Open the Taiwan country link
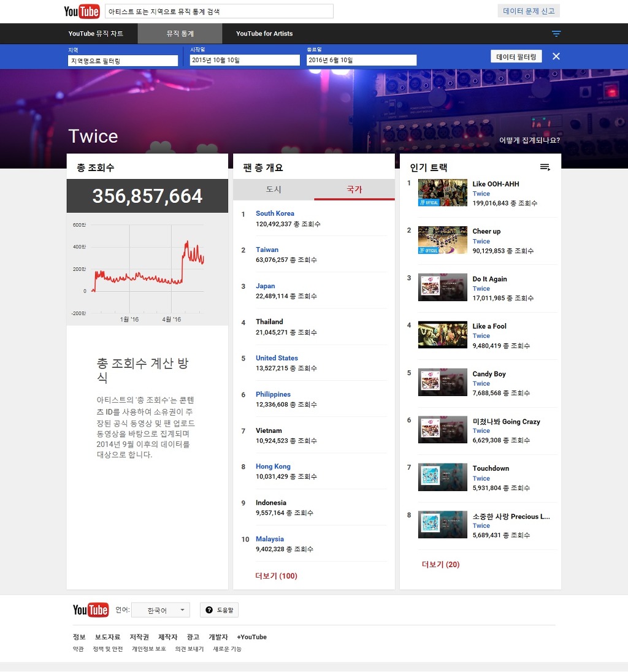628x672 pixels. tap(267, 250)
